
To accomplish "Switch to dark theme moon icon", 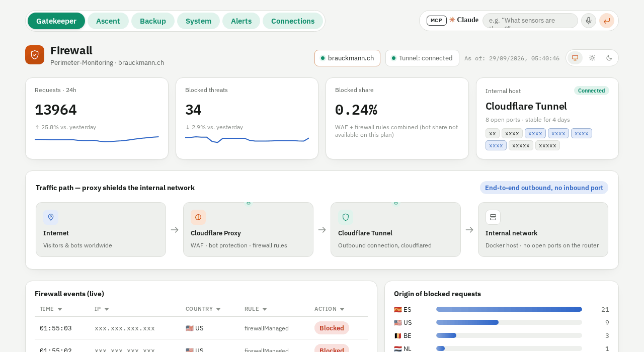I will [609, 58].
